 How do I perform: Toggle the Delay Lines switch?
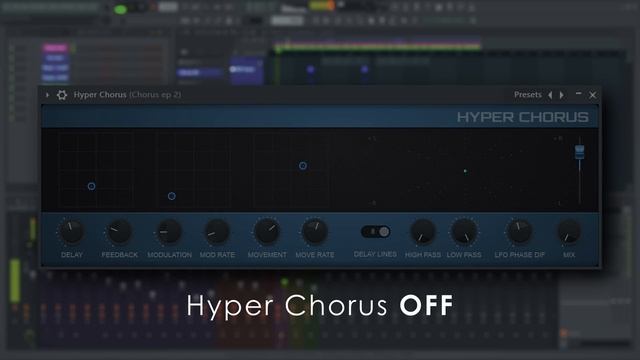point(376,232)
